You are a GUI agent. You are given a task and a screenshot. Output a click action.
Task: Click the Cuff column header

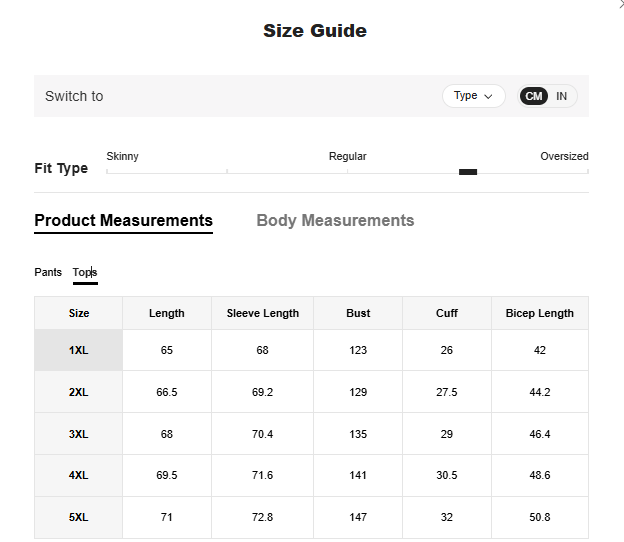pyautogui.click(x=447, y=313)
